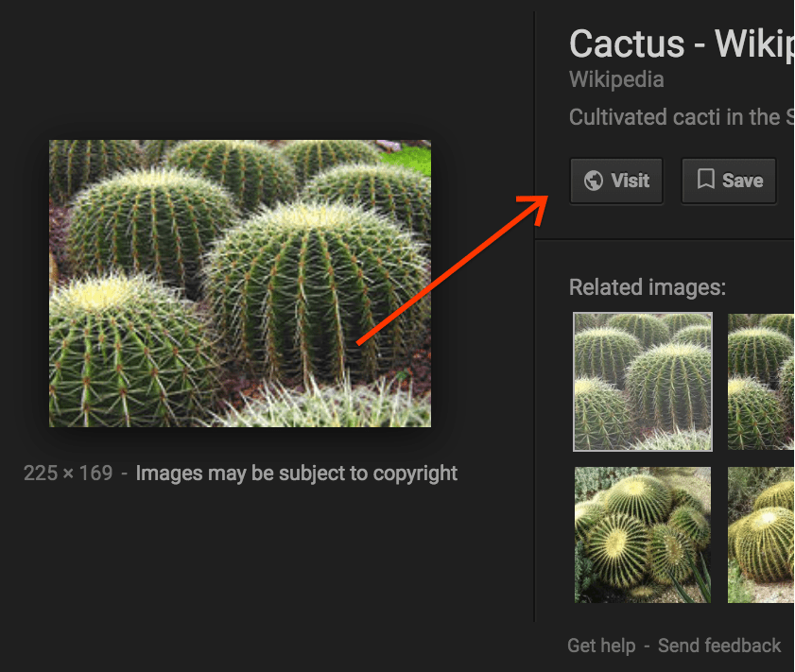Click the copyright notice under the image
Viewport: 795px width, 672px height.
pyautogui.click(x=297, y=474)
